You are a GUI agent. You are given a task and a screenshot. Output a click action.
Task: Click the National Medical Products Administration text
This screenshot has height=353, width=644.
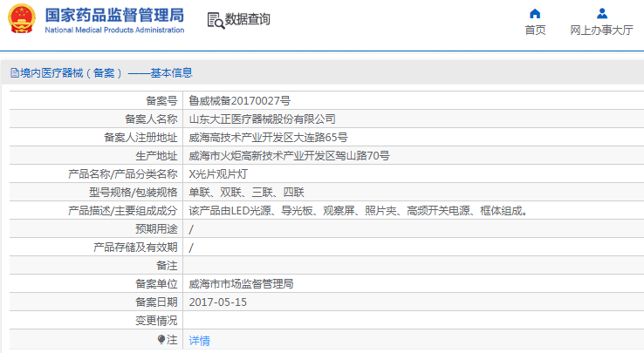[x=114, y=31]
